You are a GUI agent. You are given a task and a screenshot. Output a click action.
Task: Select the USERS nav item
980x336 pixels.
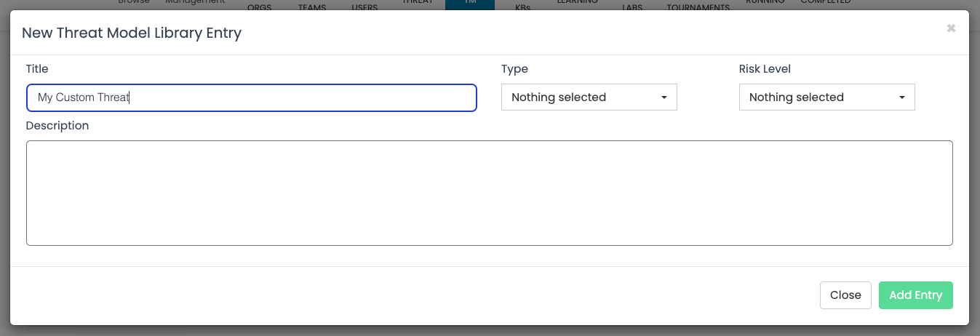point(364,7)
